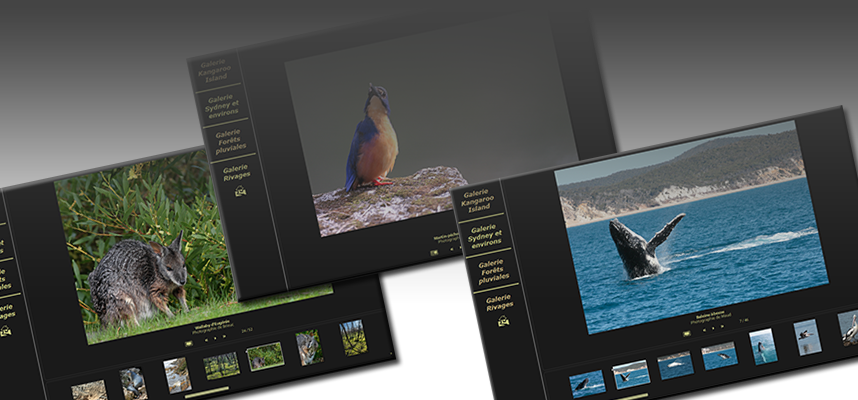Open Galerie Kangaroo Island in kingfisher window
The width and height of the screenshot is (858, 400).
pos(214,72)
